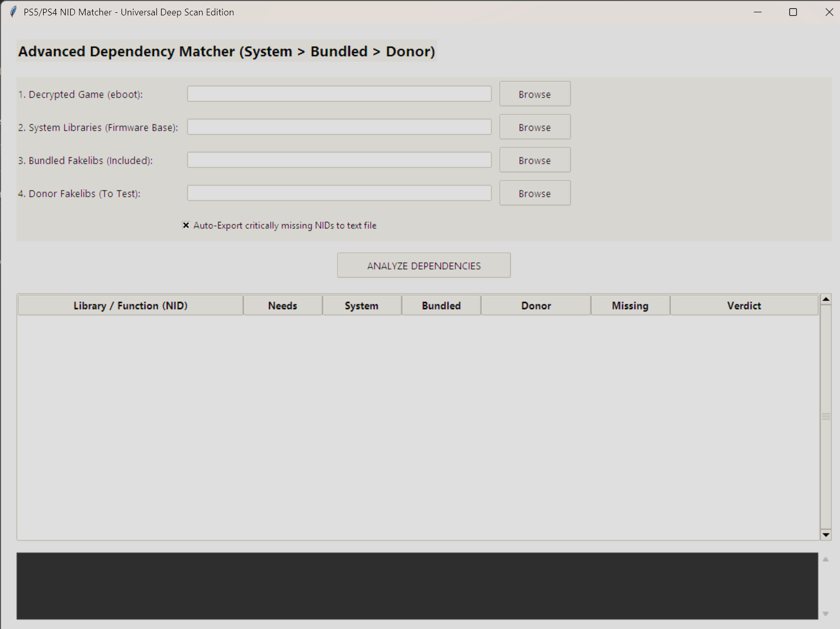Click inside the dark log output area
This screenshot has height=629, width=840.
pos(417,586)
